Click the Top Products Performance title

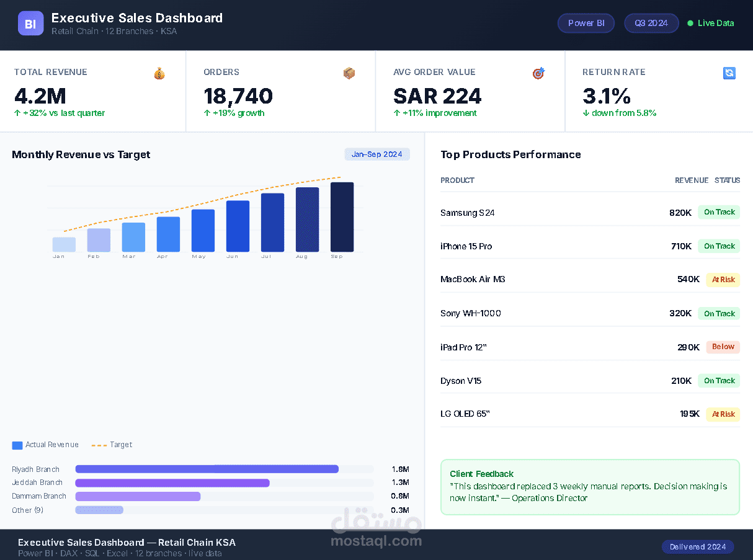click(510, 154)
